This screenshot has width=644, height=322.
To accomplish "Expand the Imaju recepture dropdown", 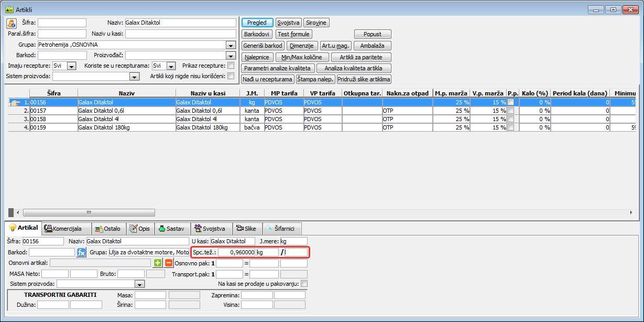I will [x=72, y=66].
